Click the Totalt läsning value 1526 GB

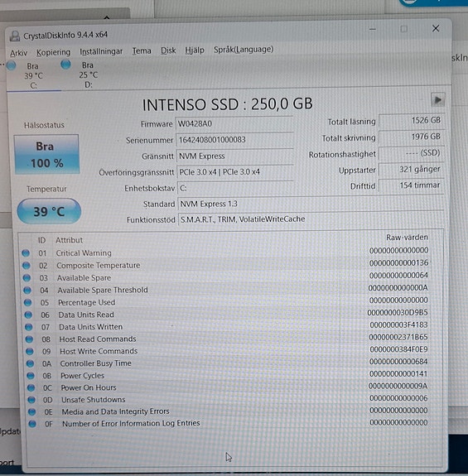coord(411,121)
